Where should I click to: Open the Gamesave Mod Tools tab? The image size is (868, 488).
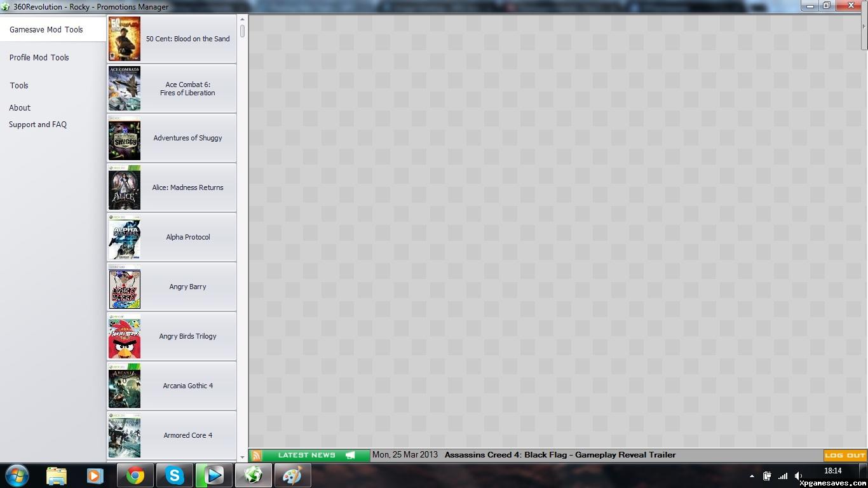pyautogui.click(x=46, y=30)
